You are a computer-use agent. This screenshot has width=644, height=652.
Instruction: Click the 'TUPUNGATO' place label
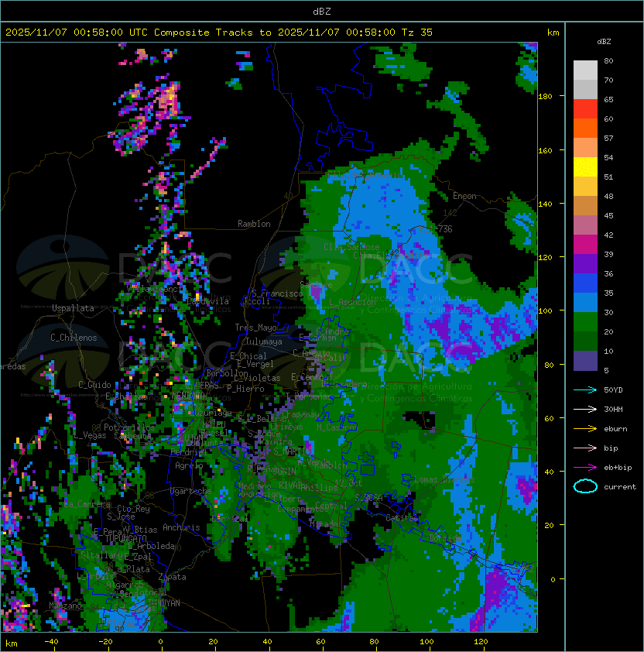(125, 538)
